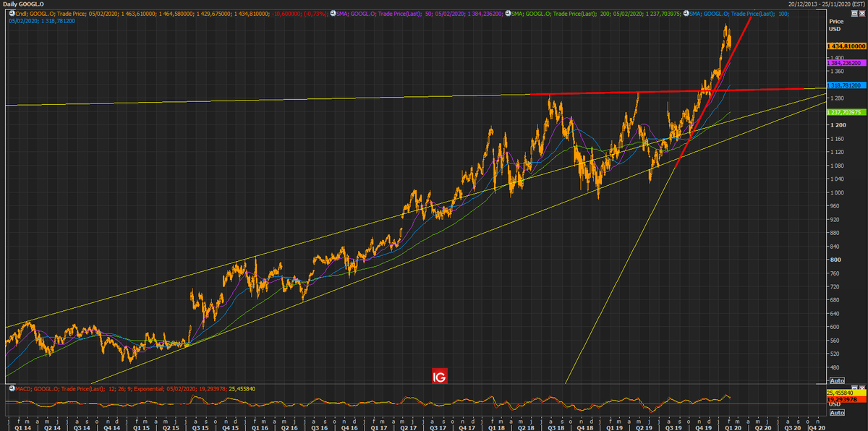Image resolution: width=868 pixels, height=431 pixels.
Task: Click the Daily GOOGL.O chart title
Action: (x=22, y=4)
